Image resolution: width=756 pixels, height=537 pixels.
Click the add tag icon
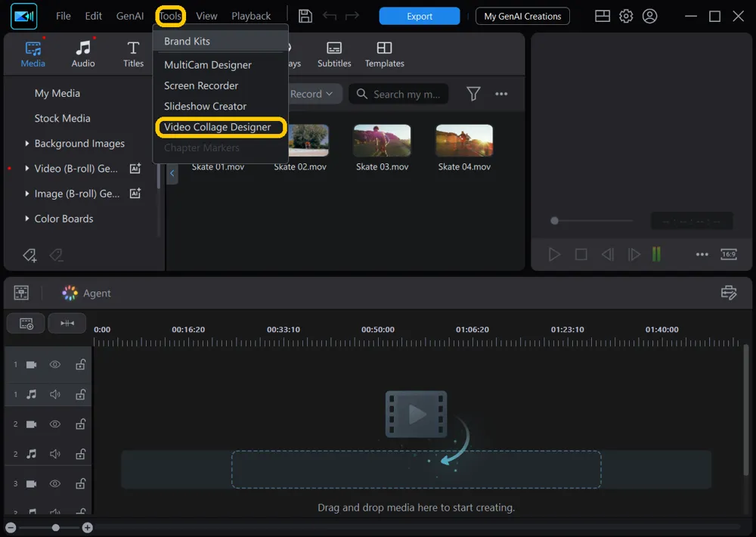pos(29,255)
